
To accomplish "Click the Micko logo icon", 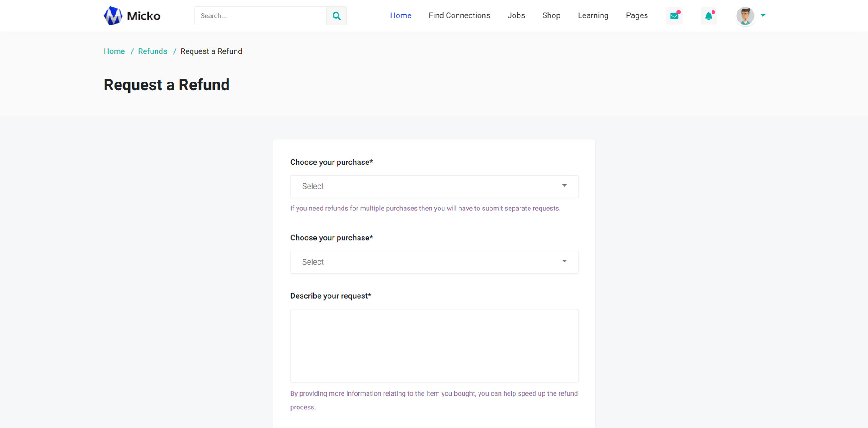I will tap(113, 16).
